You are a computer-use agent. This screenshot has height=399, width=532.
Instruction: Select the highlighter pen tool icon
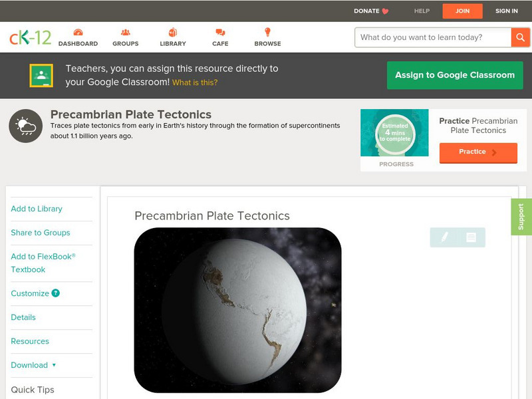(444, 237)
